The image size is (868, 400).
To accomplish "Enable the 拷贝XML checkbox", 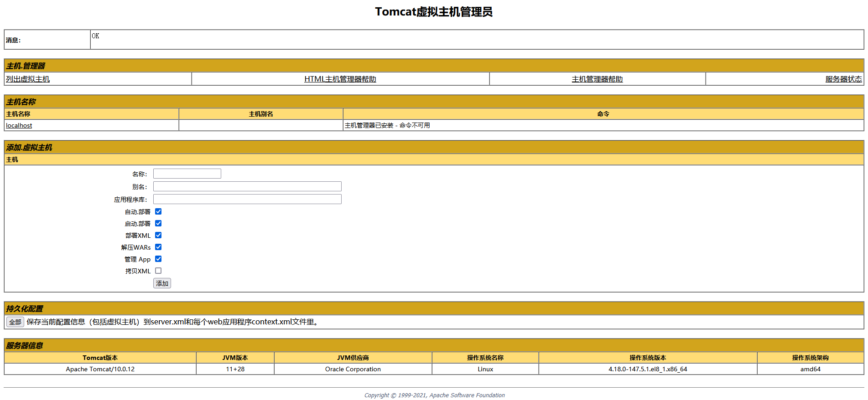I will [158, 271].
